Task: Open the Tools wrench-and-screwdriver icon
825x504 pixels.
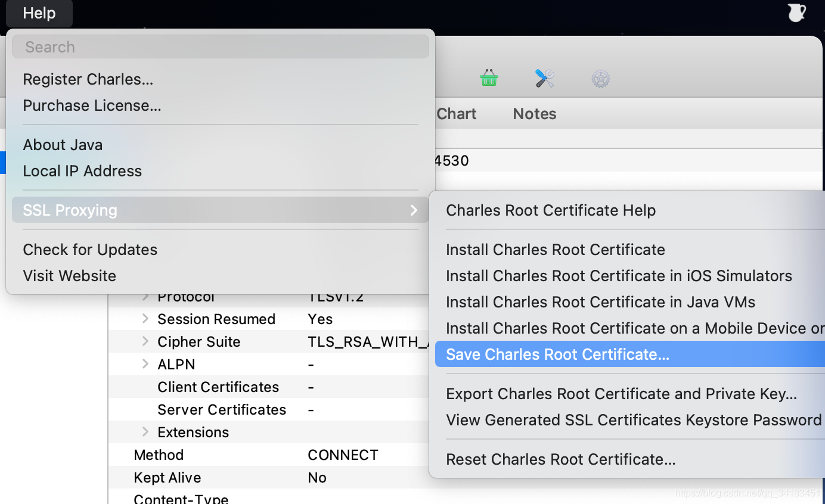Action: click(x=544, y=78)
